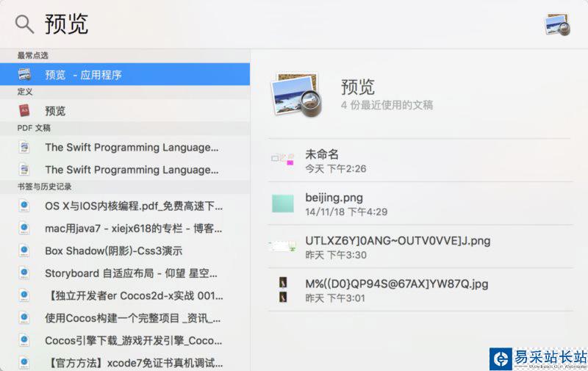588x371 pixels.
Task: Click the beijing.png teal thumbnail
Action: [283, 203]
